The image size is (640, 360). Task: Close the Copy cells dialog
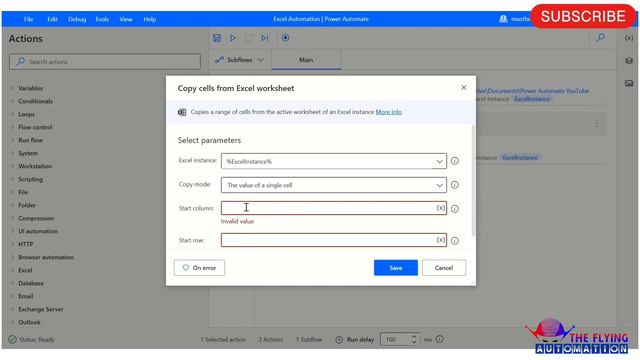464,88
